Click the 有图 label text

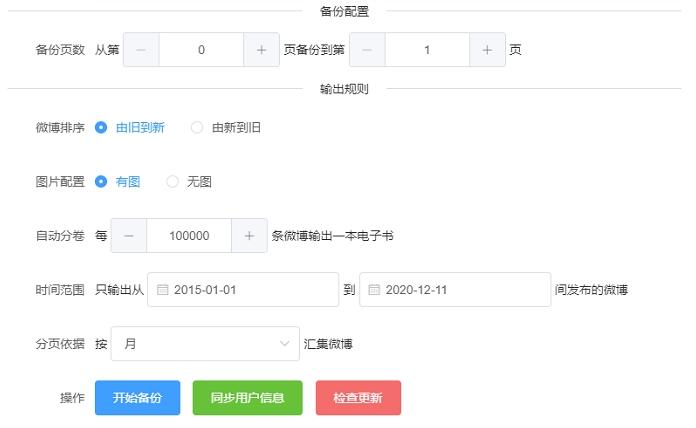click(128, 182)
